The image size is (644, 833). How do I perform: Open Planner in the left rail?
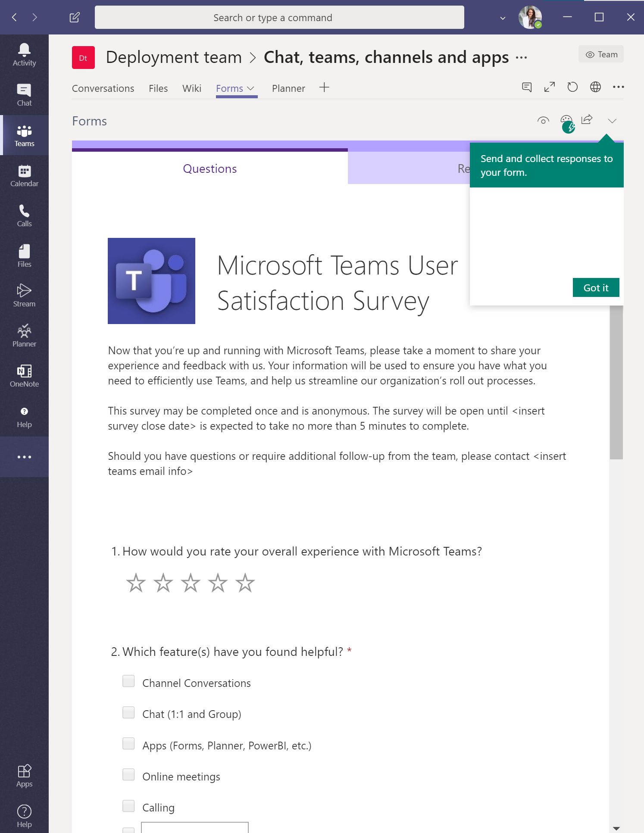point(24,336)
